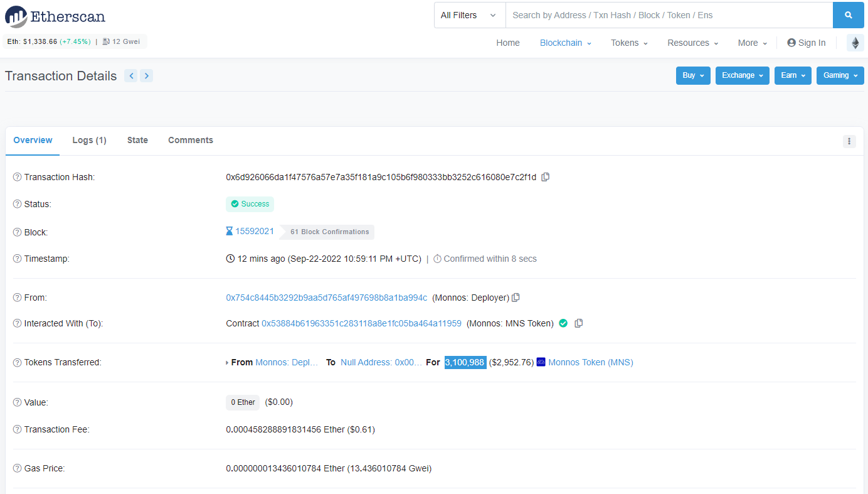This screenshot has height=494, width=868.
Task: Click the Sign In link
Action: [x=807, y=43]
